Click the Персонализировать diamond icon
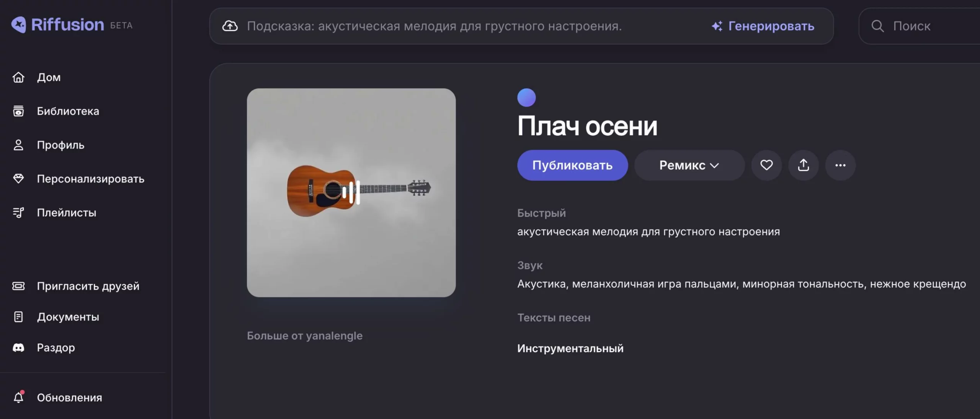 (18, 179)
